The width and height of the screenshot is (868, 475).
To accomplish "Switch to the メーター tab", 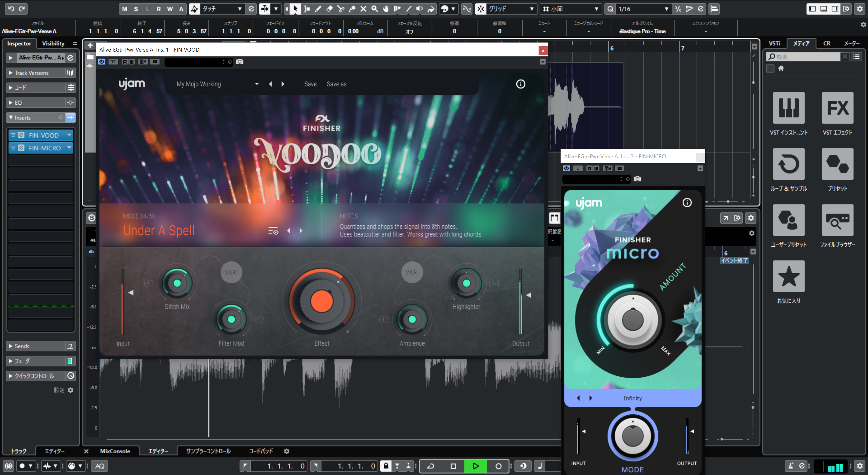I will click(x=851, y=43).
